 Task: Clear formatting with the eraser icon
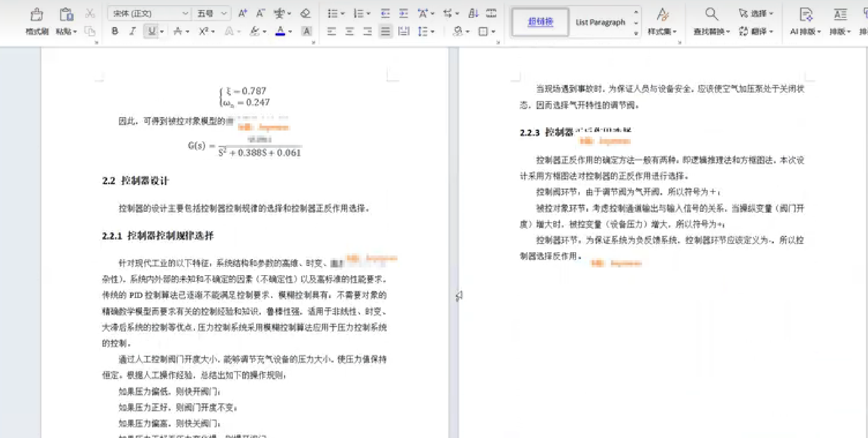point(305,13)
